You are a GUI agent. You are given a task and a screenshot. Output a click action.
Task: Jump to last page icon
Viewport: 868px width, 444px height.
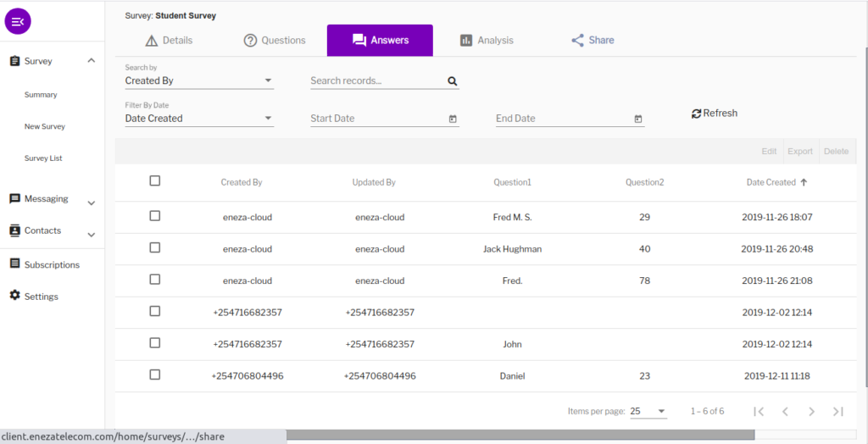point(838,411)
